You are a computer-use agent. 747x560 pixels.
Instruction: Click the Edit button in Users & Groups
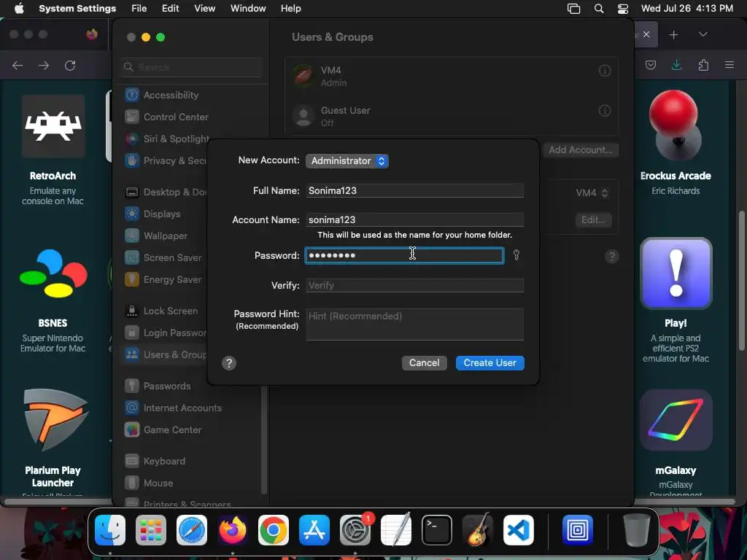tap(593, 220)
